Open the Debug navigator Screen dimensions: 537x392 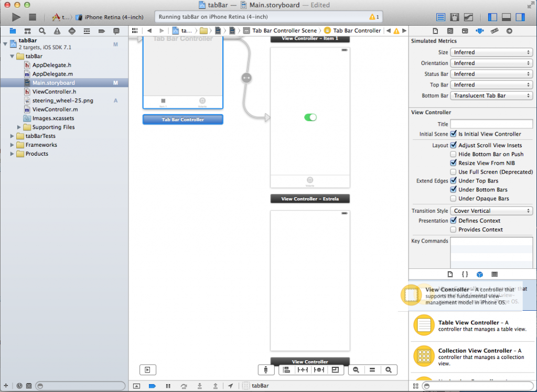pos(87,31)
